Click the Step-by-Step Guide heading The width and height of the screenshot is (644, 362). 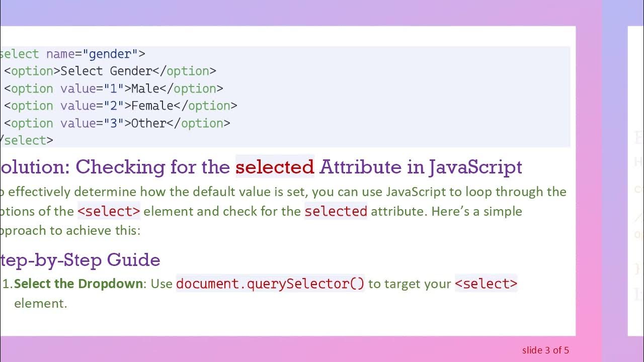pyautogui.click(x=80, y=260)
